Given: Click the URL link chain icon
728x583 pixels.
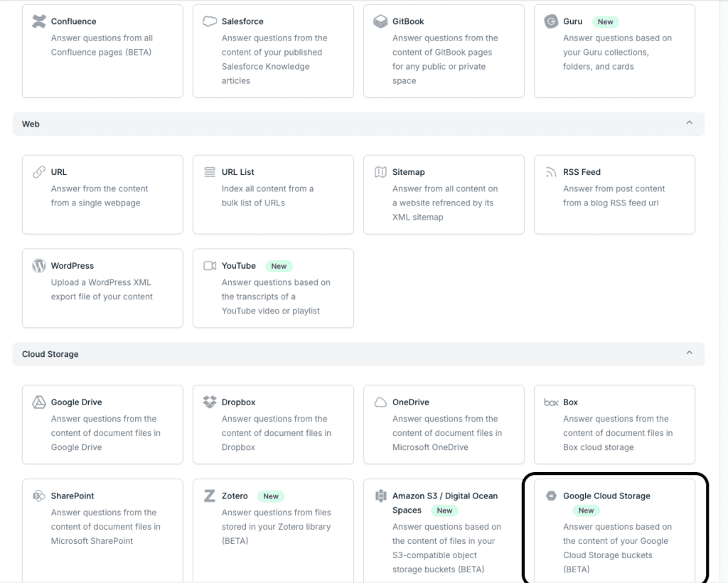Looking at the screenshot, I should pyautogui.click(x=39, y=172).
